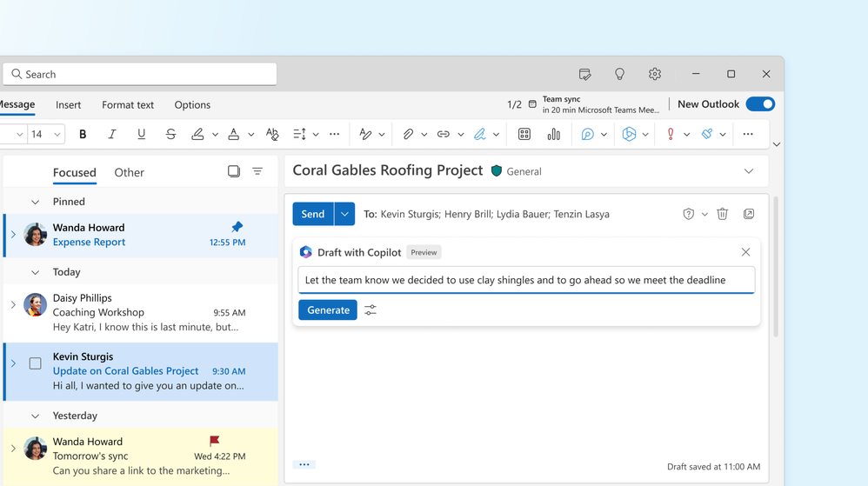Open the Viva Insights icon

coord(707,134)
